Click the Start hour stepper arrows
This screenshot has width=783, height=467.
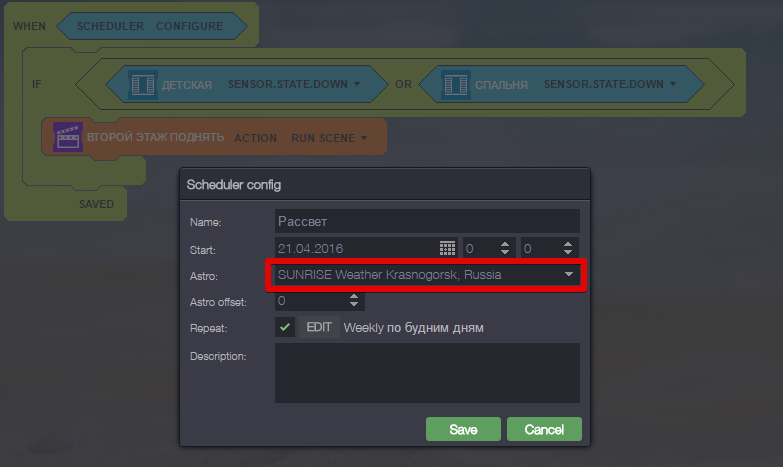[x=505, y=247]
